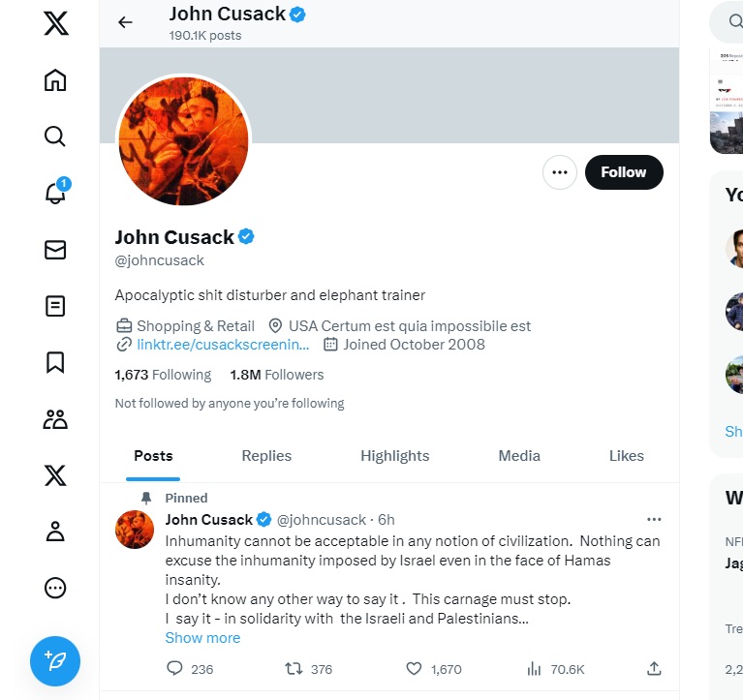
Task: Like the pinned post heart icon
Action: click(414, 669)
